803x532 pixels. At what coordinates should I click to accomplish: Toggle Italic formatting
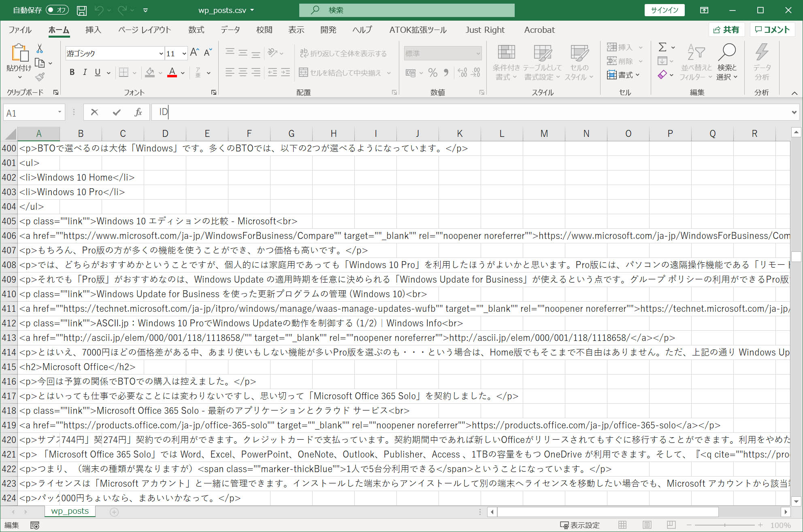coord(85,72)
